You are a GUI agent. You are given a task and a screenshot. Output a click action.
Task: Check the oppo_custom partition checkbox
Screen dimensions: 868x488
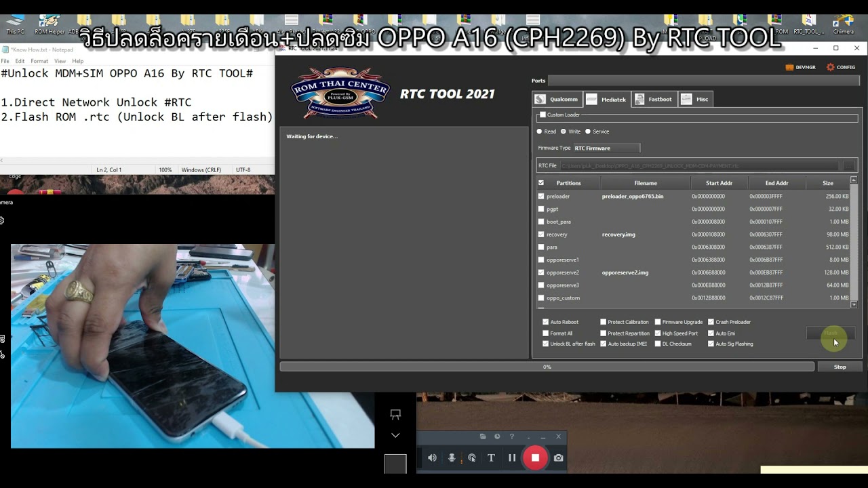(540, 298)
